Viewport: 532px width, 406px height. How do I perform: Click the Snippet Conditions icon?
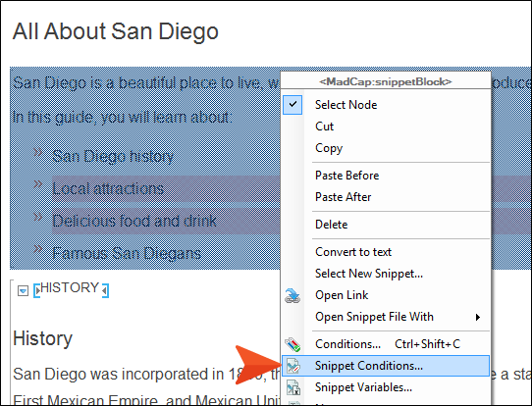point(293,366)
